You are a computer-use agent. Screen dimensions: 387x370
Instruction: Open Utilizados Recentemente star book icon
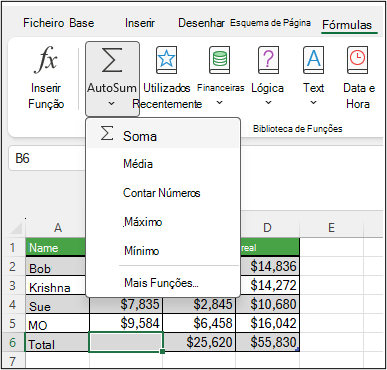[x=166, y=60]
